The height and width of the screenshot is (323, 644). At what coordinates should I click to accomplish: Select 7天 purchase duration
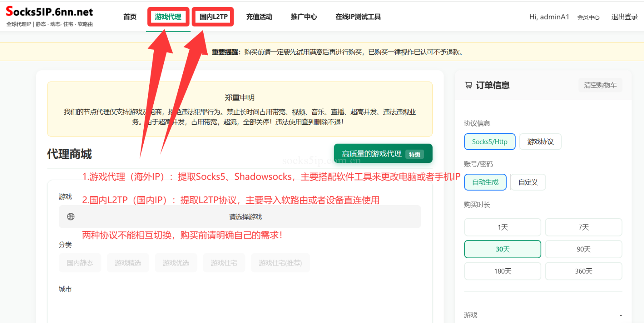584,227
